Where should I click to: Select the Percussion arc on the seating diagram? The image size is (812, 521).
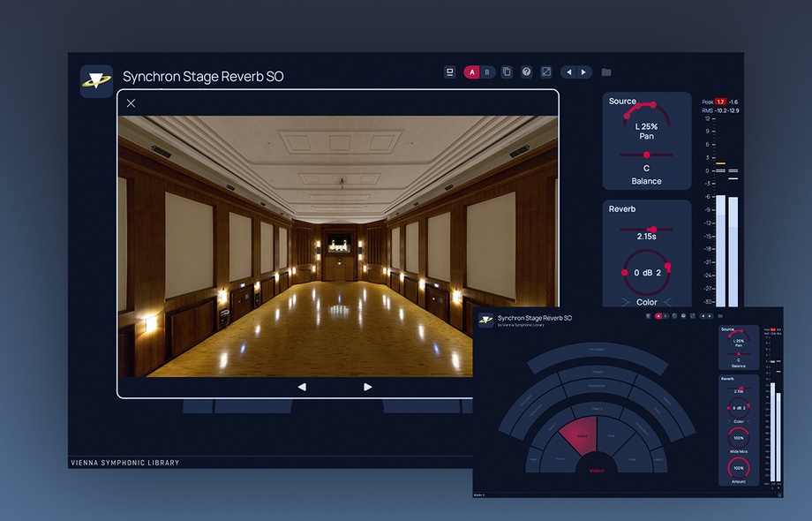click(x=598, y=348)
